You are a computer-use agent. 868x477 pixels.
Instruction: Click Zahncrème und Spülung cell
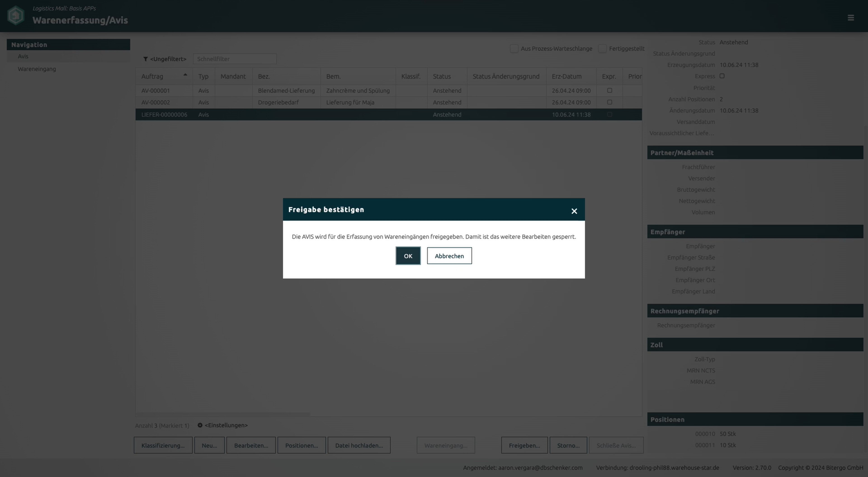(x=358, y=90)
